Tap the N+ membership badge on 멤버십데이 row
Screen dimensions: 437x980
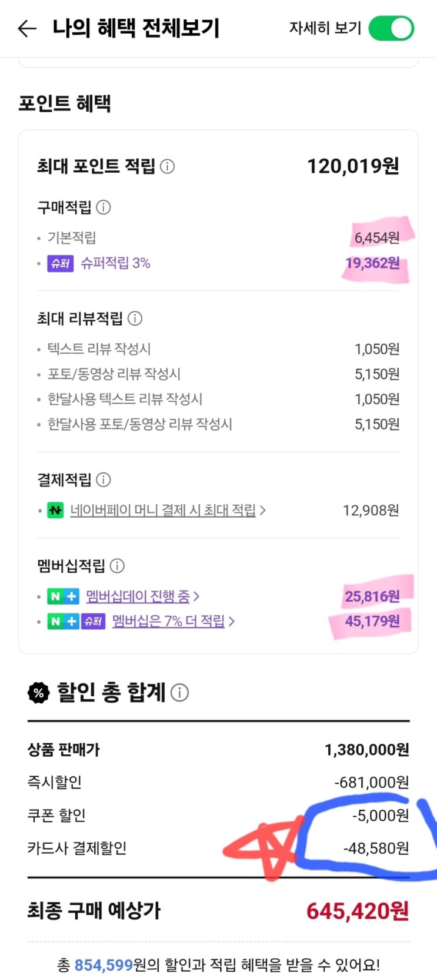tap(63, 596)
